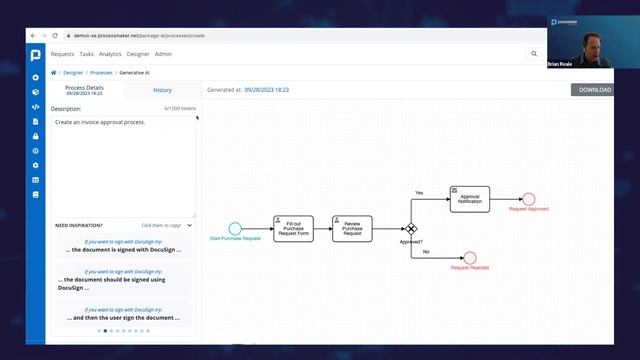Copy suggestion 'and then the user sign the document'
This screenshot has height=360, width=640.
pos(123,314)
